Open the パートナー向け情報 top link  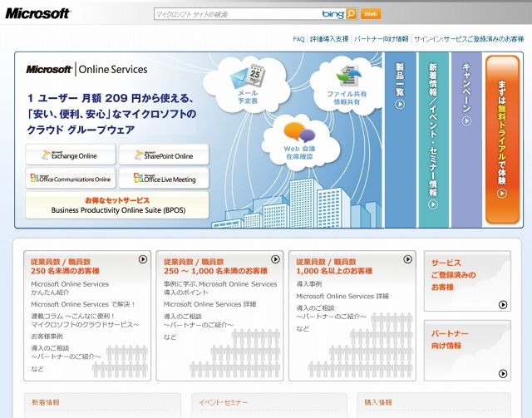click(381, 39)
